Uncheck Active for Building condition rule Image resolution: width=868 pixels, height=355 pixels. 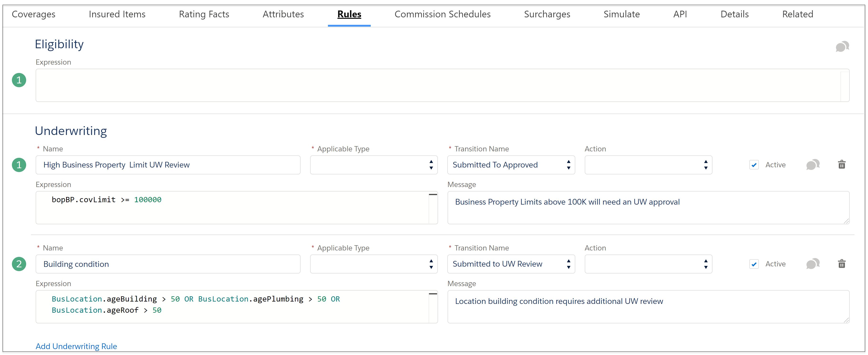[x=754, y=264]
